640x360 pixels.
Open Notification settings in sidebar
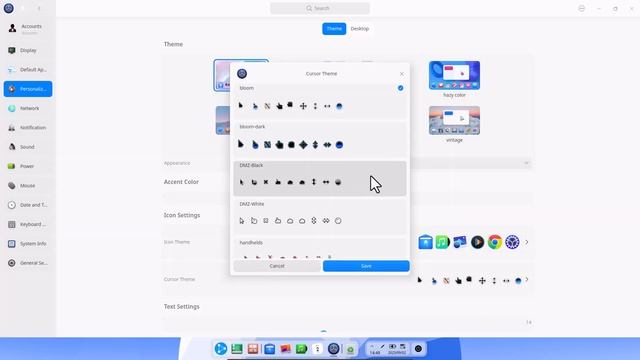(x=28, y=128)
